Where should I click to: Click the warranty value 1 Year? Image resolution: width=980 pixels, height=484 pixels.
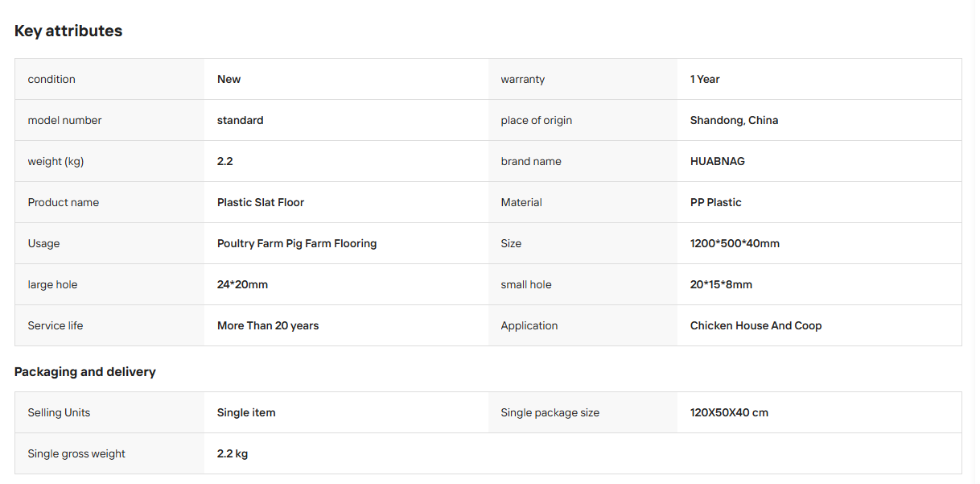click(705, 79)
